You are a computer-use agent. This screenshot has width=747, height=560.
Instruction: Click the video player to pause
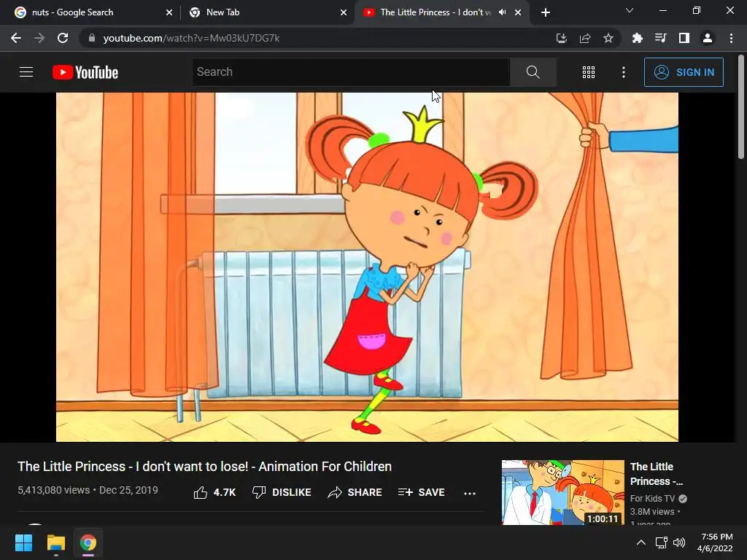pyautogui.click(x=367, y=267)
